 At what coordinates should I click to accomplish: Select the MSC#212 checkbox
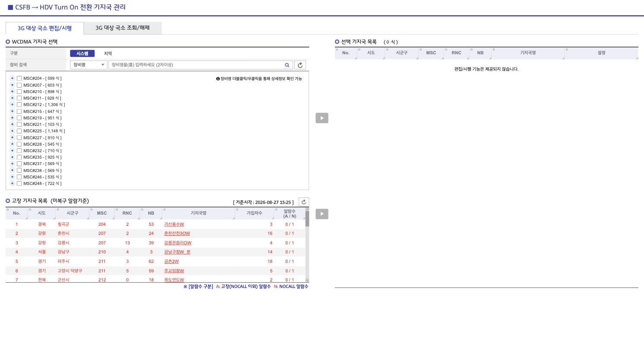(x=19, y=105)
